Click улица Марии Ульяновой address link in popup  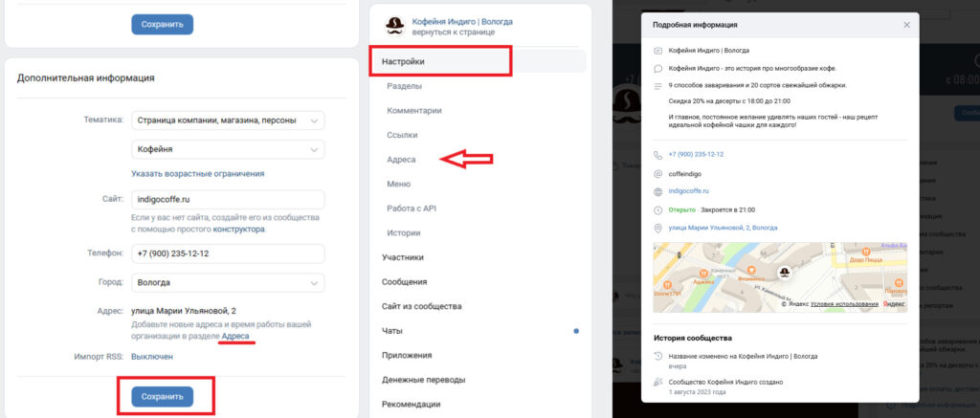point(724,228)
